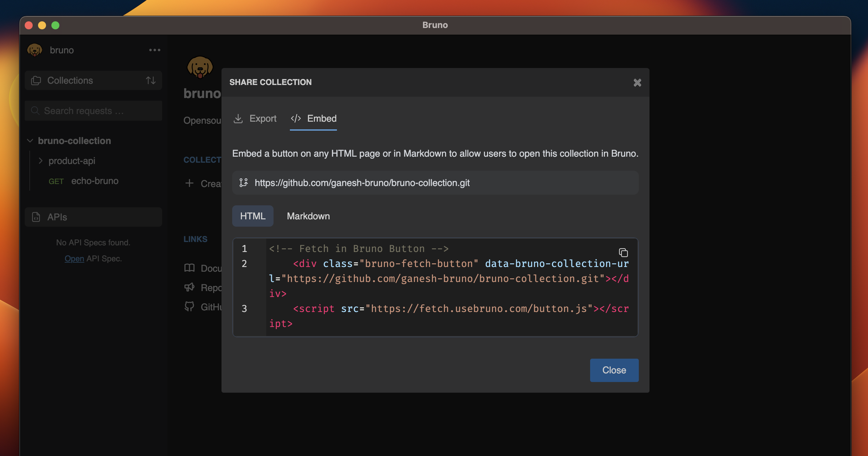Expand the product-api folder
This screenshot has height=456, width=868.
(x=40, y=161)
